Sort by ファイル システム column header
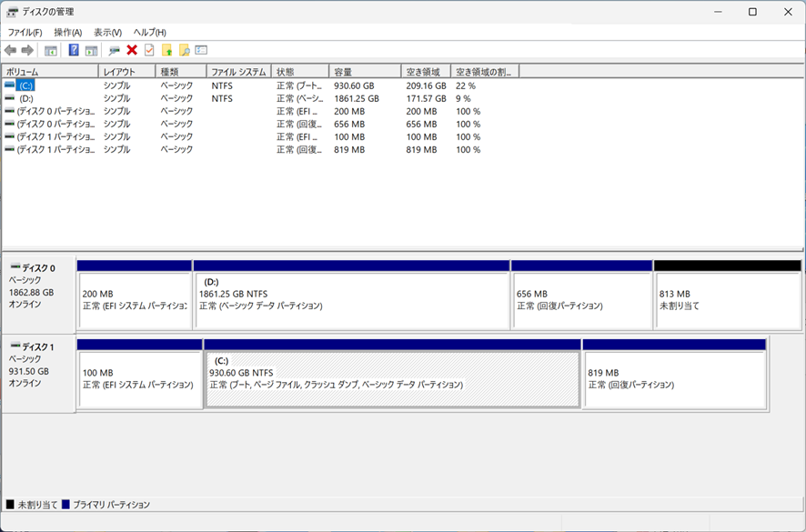The image size is (806, 532). 238,71
